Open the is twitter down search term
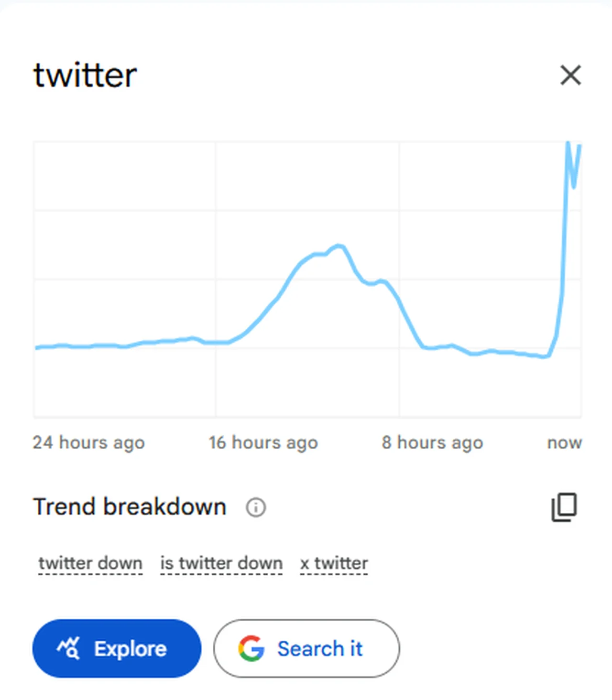Image resolution: width=612 pixels, height=700 pixels. 221,563
